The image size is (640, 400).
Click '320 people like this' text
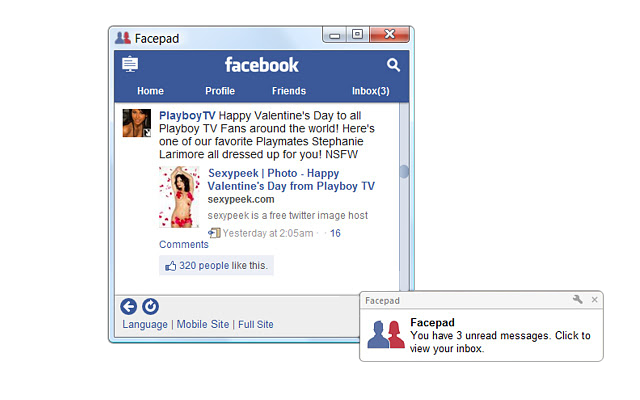223,266
